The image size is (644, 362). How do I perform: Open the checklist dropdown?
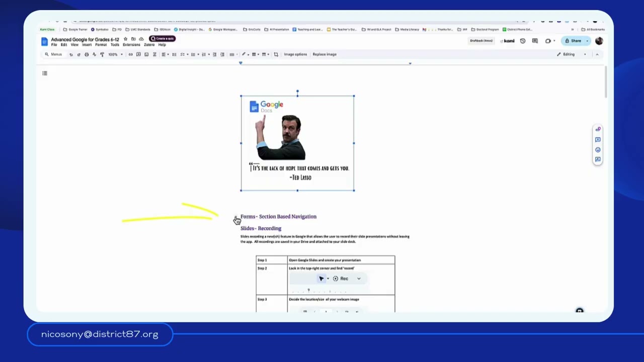click(184, 54)
